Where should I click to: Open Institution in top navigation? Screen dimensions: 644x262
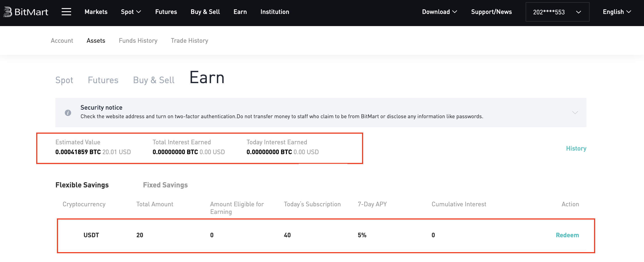pyautogui.click(x=275, y=12)
